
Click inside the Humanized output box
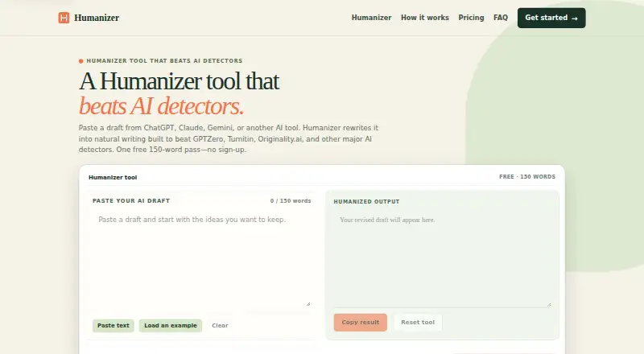[442, 259]
